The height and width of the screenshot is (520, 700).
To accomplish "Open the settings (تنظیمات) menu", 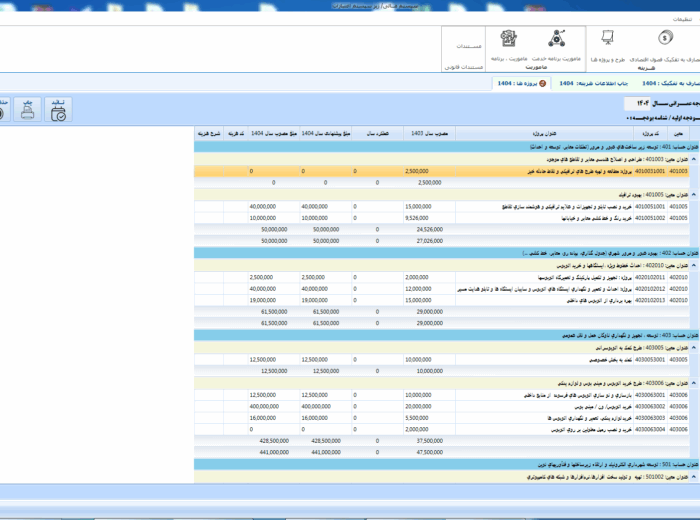I will click(676, 19).
